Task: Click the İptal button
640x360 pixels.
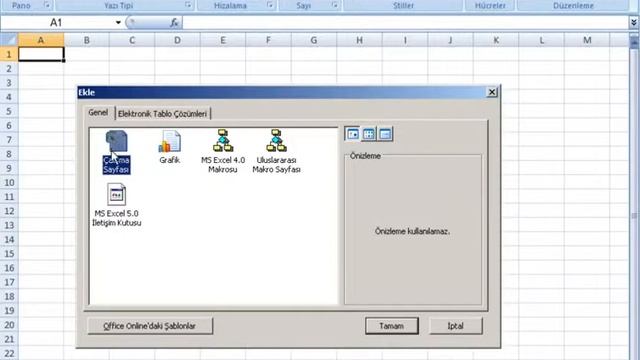Action: pyautogui.click(x=456, y=326)
